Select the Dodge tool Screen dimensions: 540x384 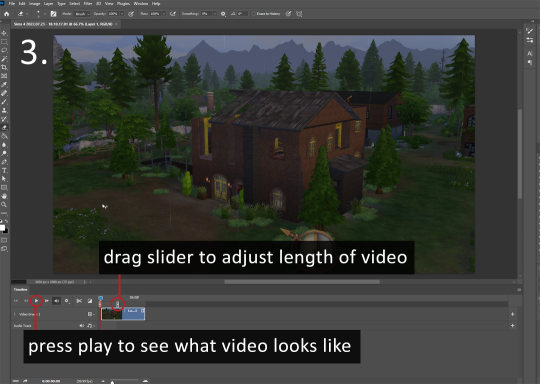[x=4, y=153]
